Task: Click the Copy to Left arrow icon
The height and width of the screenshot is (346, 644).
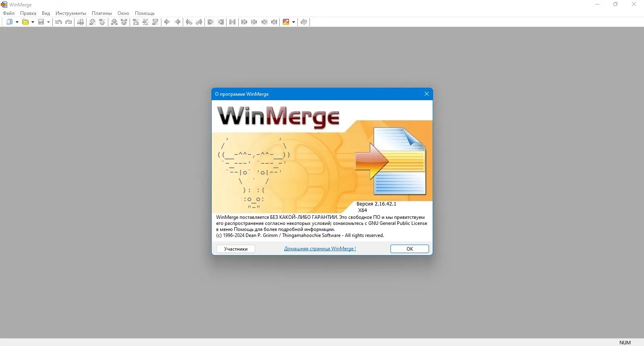Action: (178, 22)
